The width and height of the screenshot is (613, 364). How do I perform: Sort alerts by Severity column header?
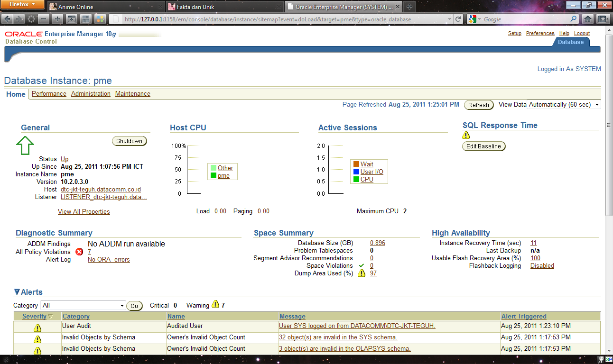pos(34,317)
